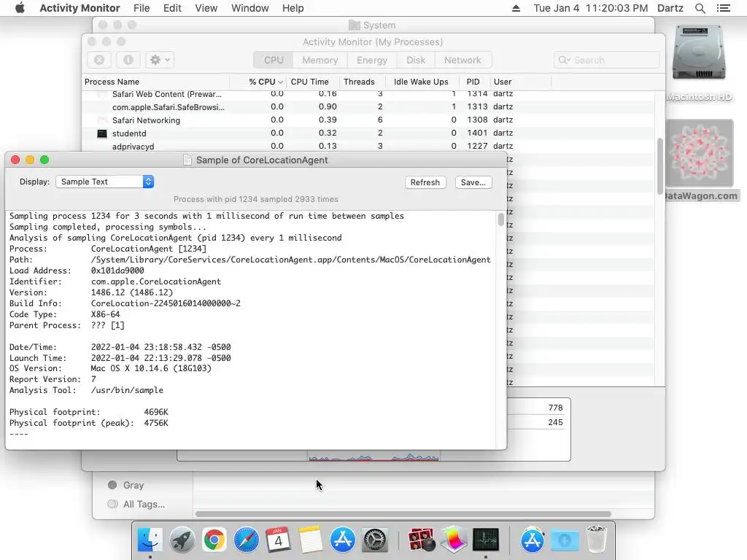This screenshot has height=560, width=747.
Task: Open the Apple menu
Action: [x=20, y=8]
